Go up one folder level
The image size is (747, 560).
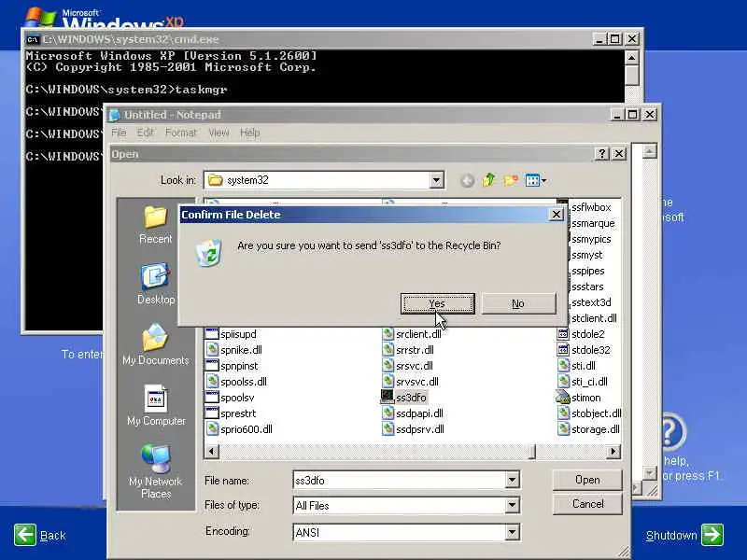click(488, 180)
